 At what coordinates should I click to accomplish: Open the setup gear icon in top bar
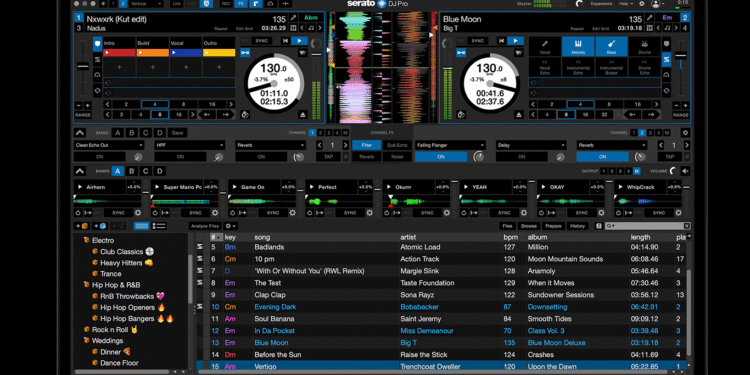tap(642, 4)
